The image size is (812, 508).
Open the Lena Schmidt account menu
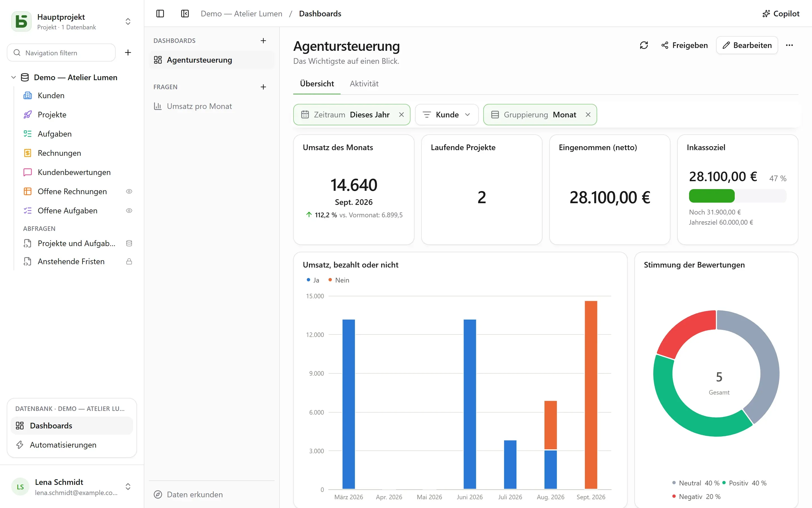(71, 487)
